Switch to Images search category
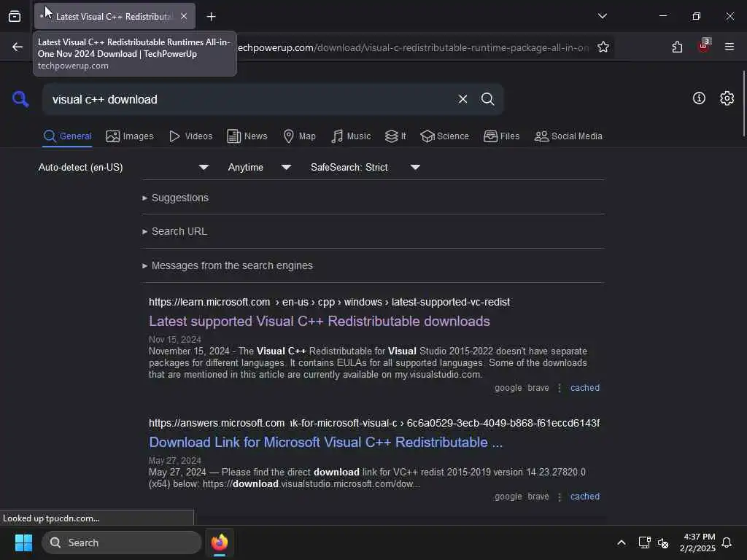Viewport: 747px width, 560px height. [x=130, y=136]
